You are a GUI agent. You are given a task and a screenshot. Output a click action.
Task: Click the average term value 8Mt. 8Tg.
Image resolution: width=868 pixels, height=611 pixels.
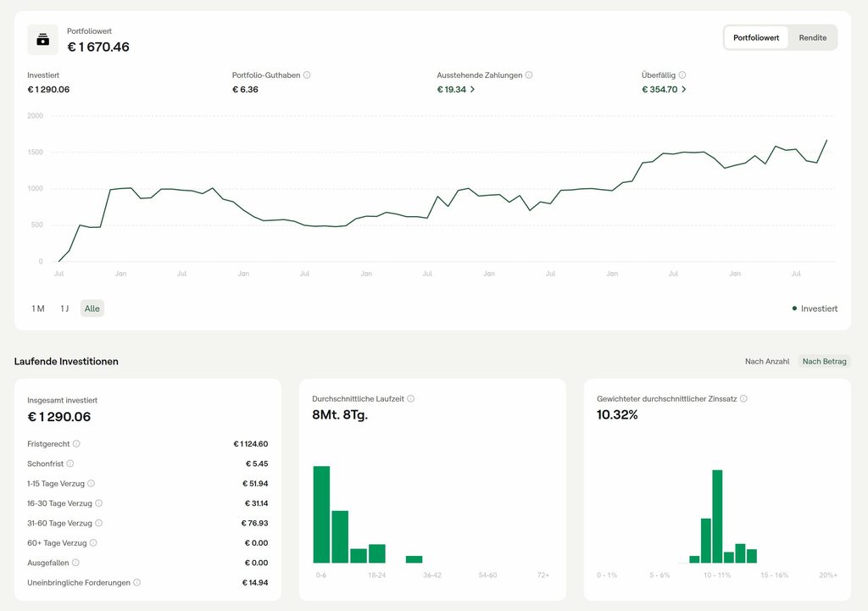tap(340, 415)
